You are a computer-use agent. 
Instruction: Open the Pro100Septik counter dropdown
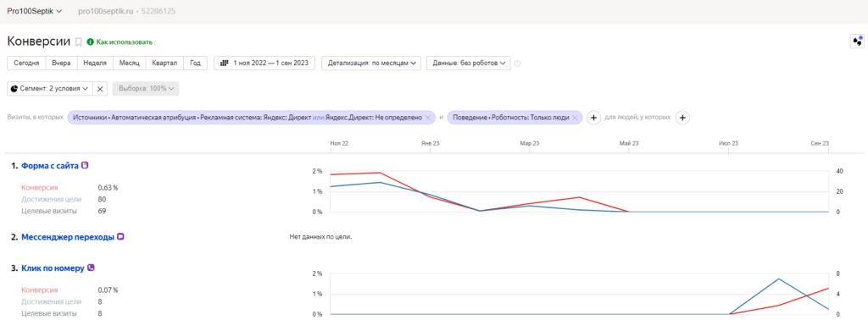pyautogui.click(x=34, y=11)
